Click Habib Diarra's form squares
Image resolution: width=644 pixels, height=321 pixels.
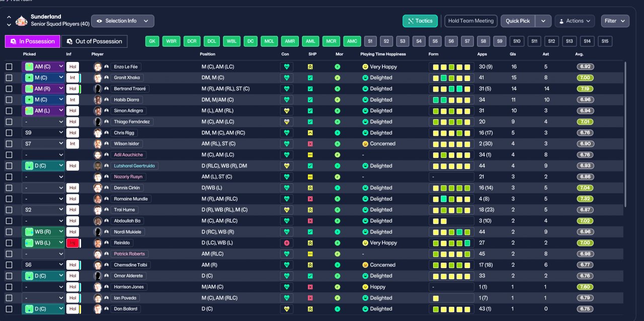tap(451, 100)
